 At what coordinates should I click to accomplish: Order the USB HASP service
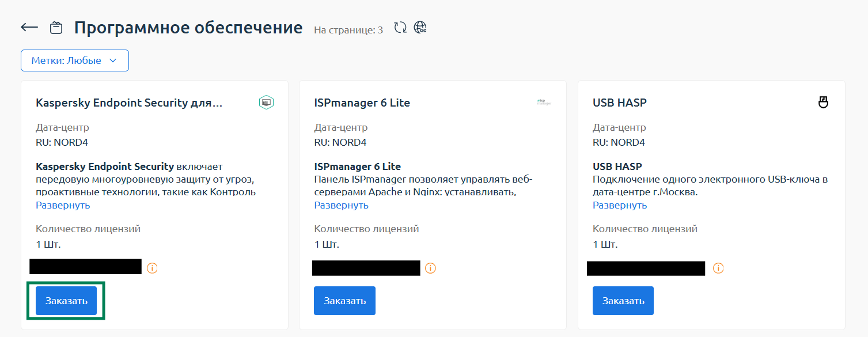pos(623,301)
